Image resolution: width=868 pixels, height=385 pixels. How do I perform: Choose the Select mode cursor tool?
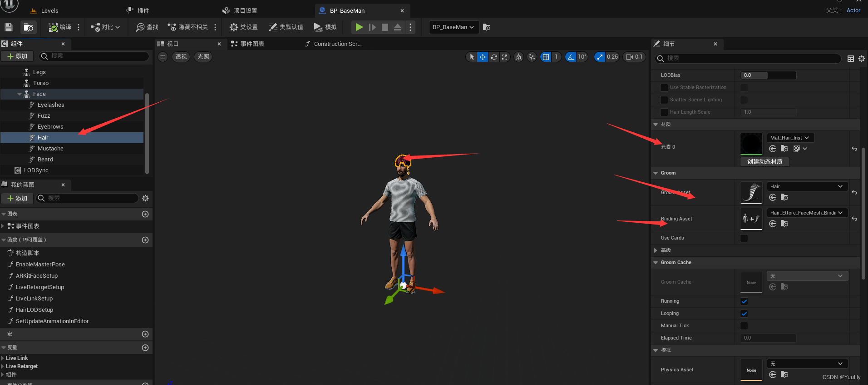472,57
